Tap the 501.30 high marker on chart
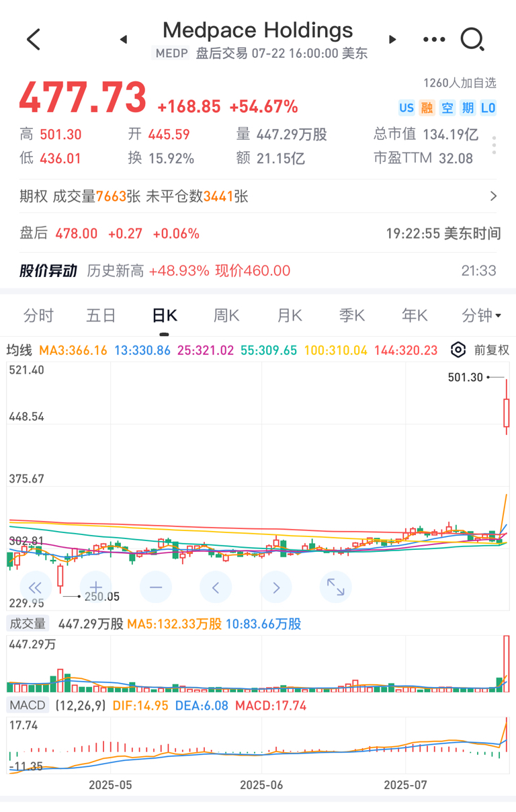Image resolution: width=516 pixels, height=812 pixels. (466, 378)
